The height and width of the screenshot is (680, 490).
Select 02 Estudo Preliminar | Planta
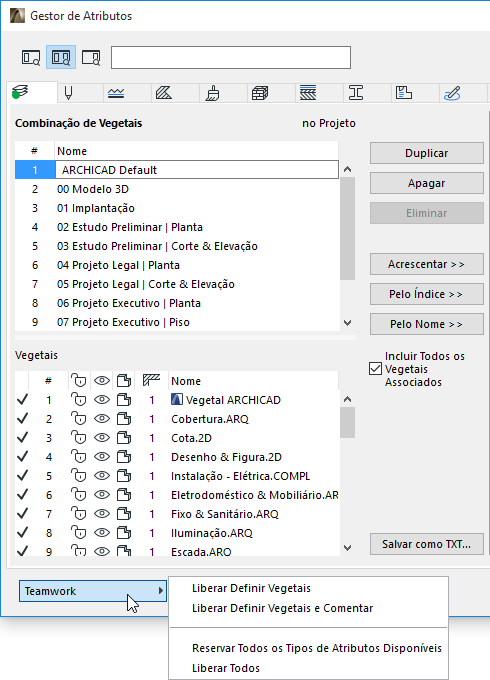coord(177,227)
